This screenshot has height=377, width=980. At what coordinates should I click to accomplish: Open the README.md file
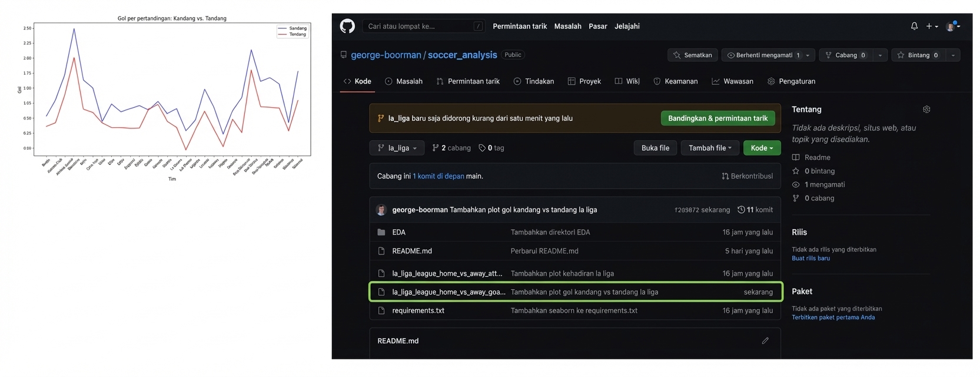(412, 251)
